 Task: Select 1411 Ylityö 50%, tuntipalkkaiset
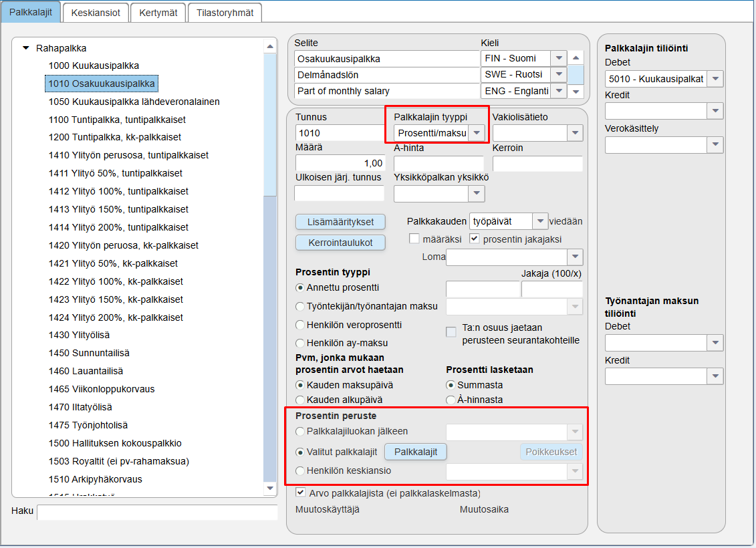(x=115, y=173)
